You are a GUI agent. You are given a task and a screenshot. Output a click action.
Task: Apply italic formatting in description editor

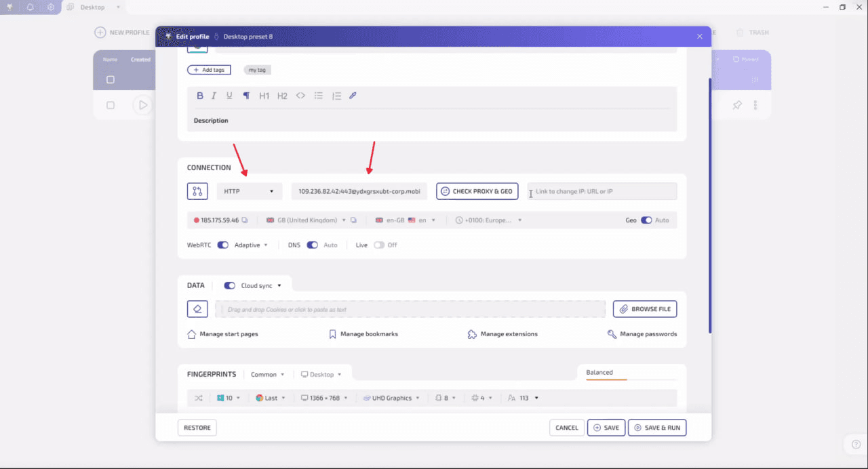click(x=214, y=96)
